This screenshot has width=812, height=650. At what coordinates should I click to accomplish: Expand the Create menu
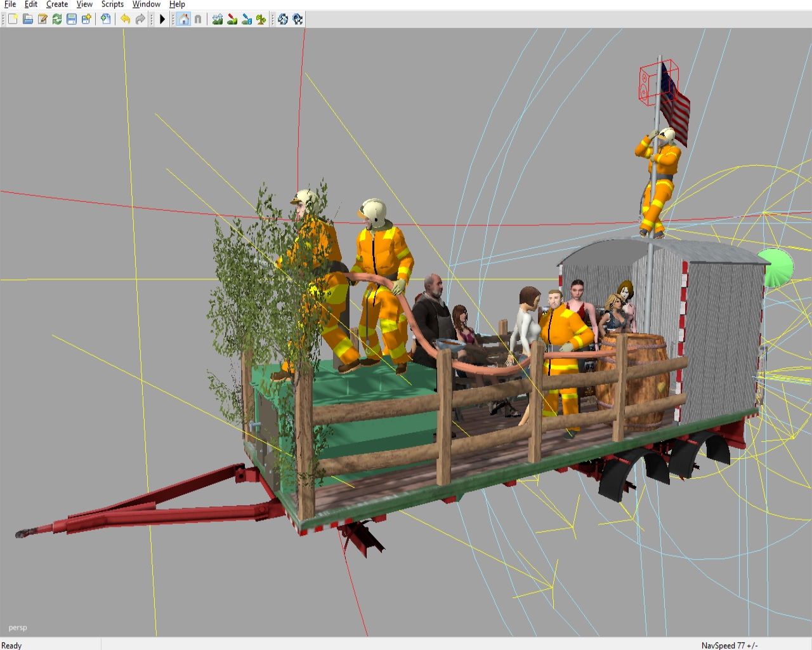point(57,4)
